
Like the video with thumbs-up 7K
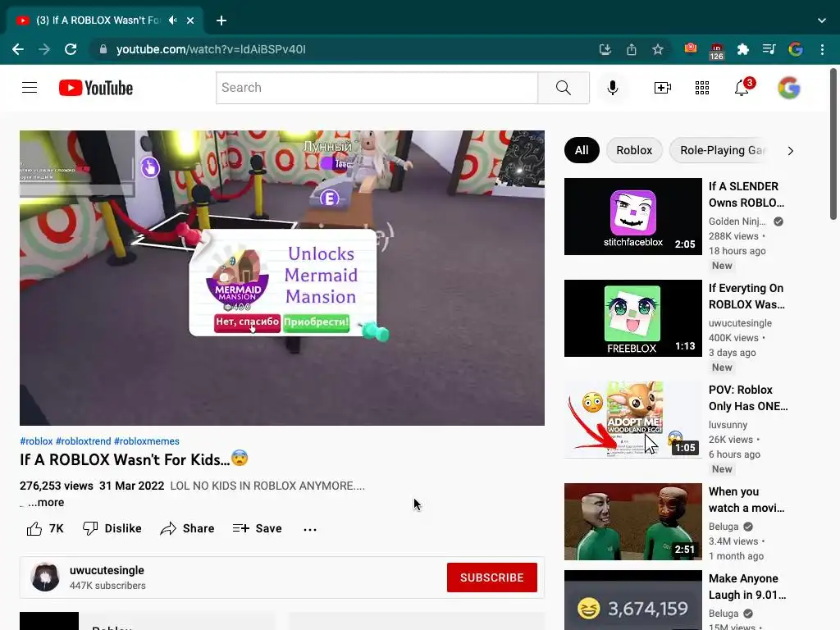[x=45, y=529]
